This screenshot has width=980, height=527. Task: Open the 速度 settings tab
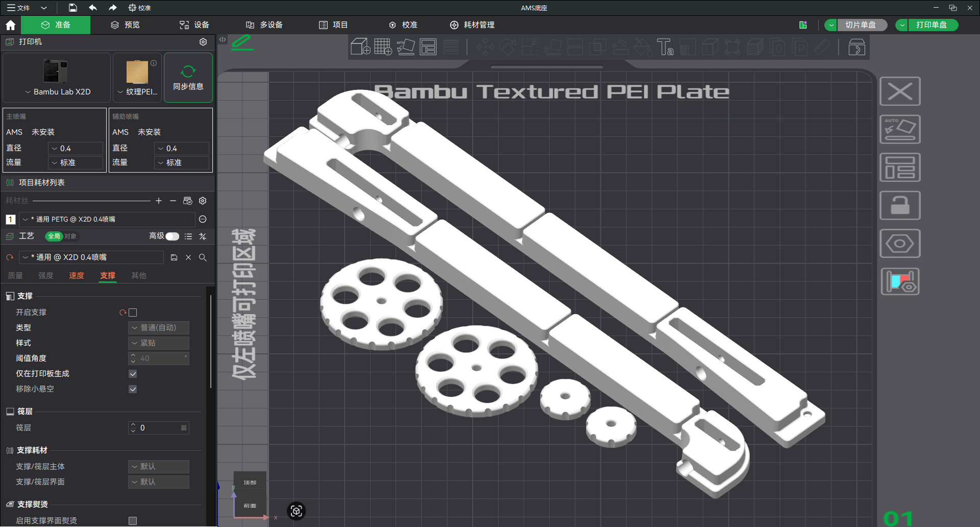tap(77, 276)
